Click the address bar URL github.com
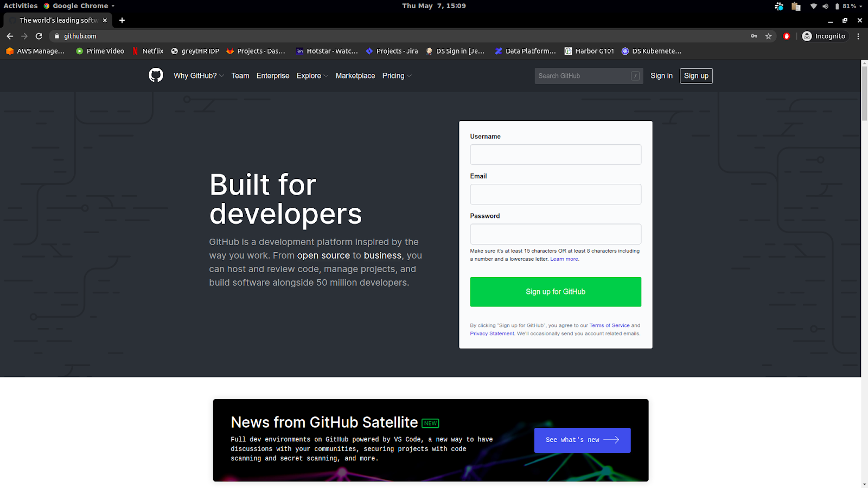 point(80,36)
